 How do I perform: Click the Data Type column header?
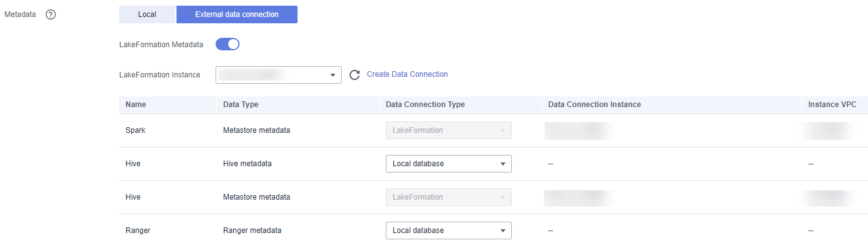[241, 105]
